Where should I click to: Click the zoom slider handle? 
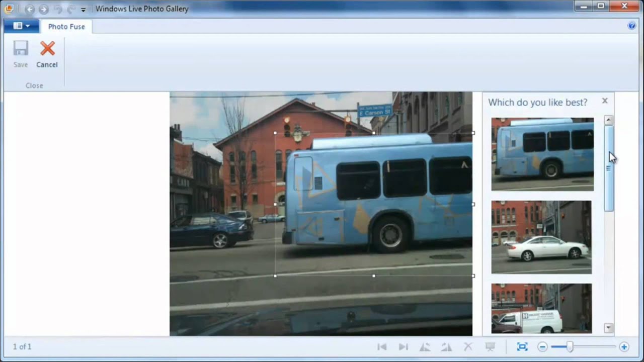[x=570, y=346]
